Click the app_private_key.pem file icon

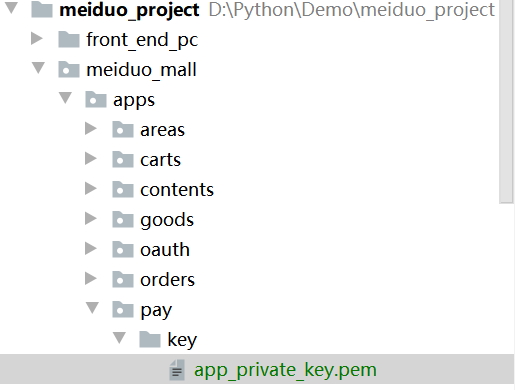[177, 370]
